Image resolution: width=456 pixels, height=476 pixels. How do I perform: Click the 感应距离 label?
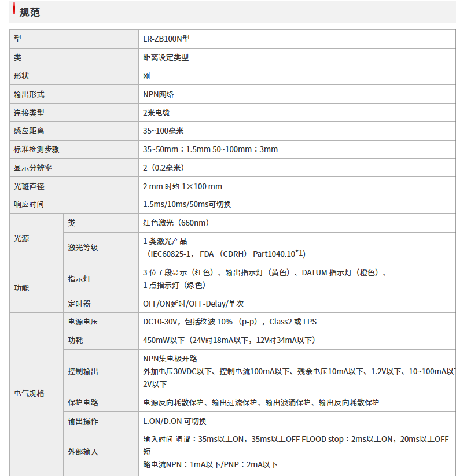coord(29,131)
